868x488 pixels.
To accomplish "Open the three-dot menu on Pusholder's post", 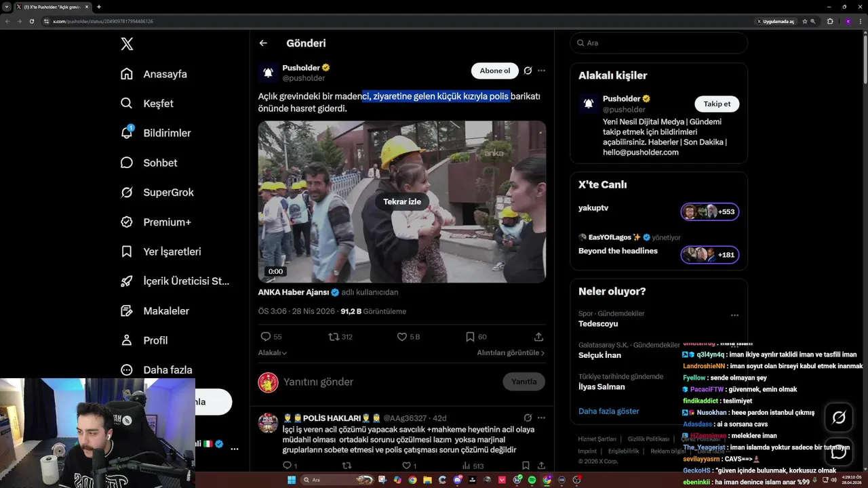I will [x=541, y=70].
